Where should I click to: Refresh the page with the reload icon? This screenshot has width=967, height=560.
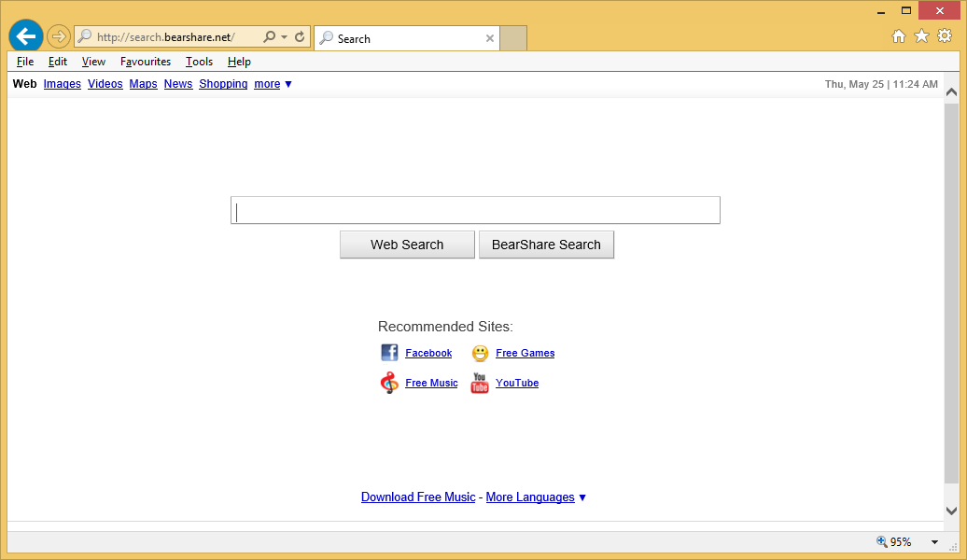pos(300,37)
